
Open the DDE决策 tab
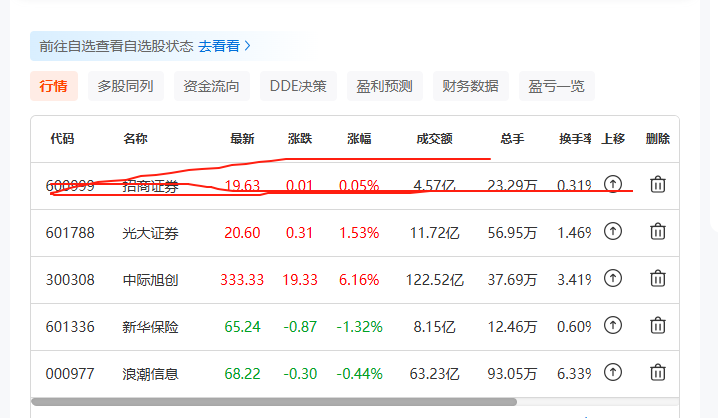click(x=298, y=86)
